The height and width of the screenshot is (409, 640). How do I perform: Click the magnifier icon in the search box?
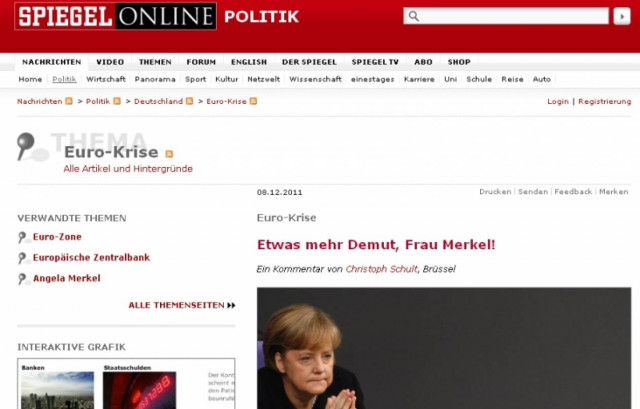tap(413, 16)
